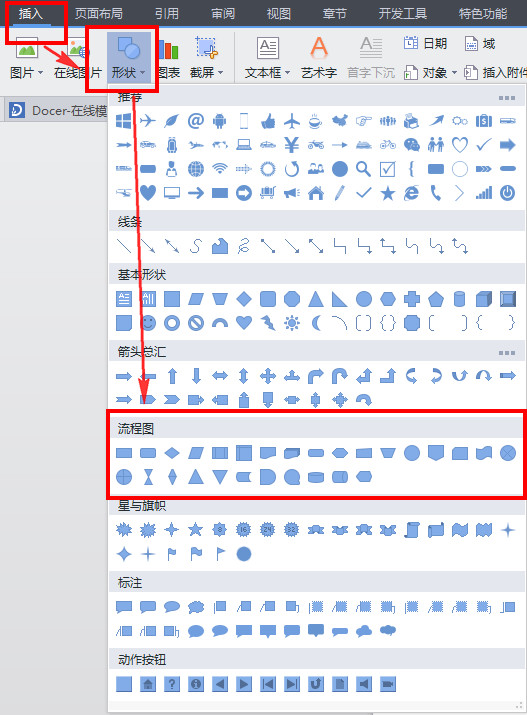
Task: Insert the Home action button shape
Action: click(148, 684)
